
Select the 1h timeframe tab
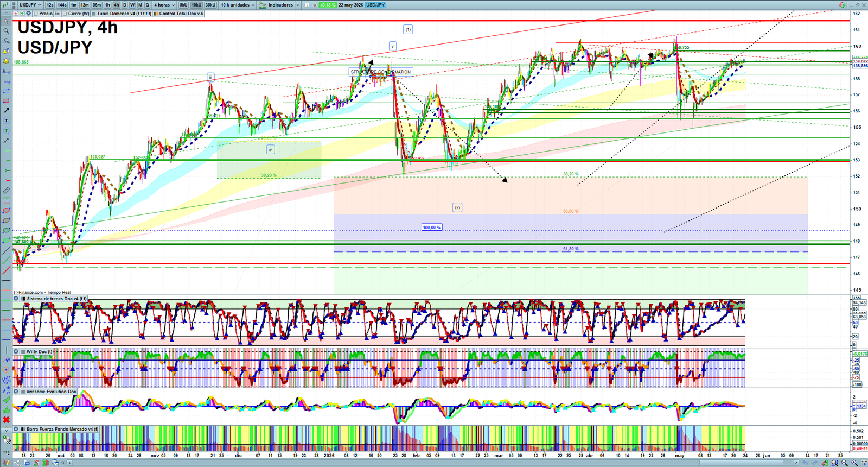(107, 5)
